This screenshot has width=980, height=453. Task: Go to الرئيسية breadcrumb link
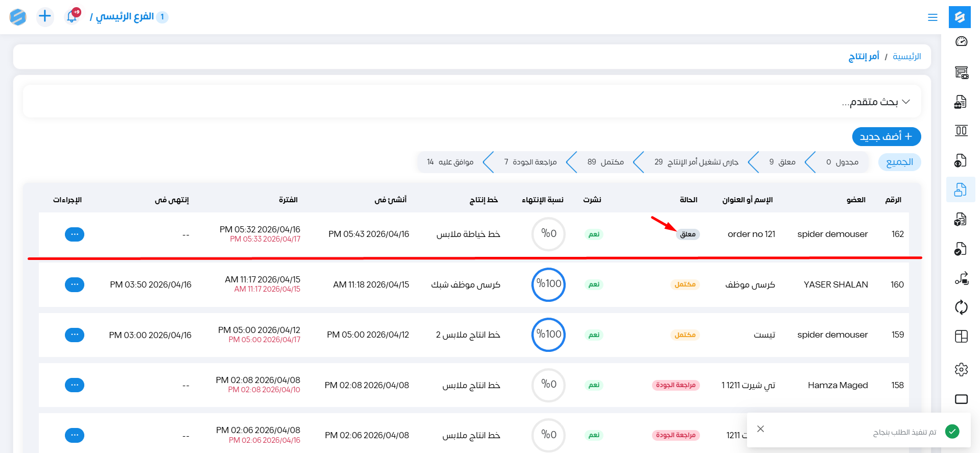pyautogui.click(x=906, y=57)
